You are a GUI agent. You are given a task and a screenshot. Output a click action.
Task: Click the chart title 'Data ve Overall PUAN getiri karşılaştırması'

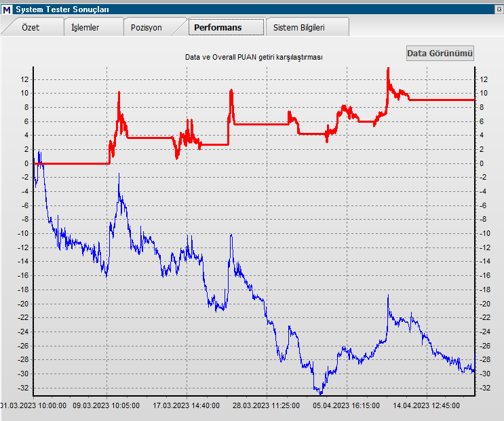pyautogui.click(x=254, y=57)
